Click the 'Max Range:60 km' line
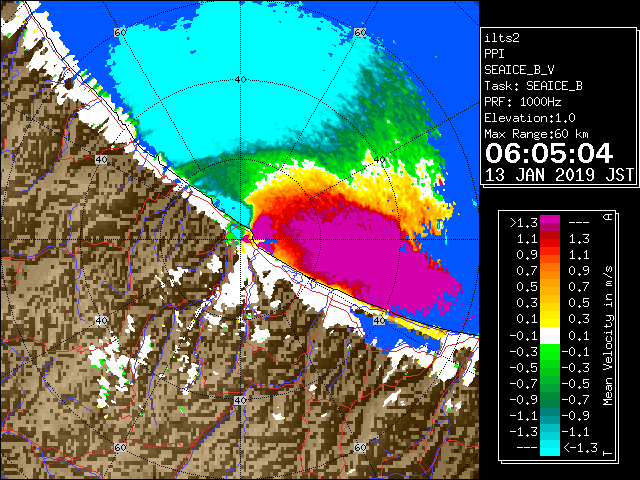 point(536,134)
